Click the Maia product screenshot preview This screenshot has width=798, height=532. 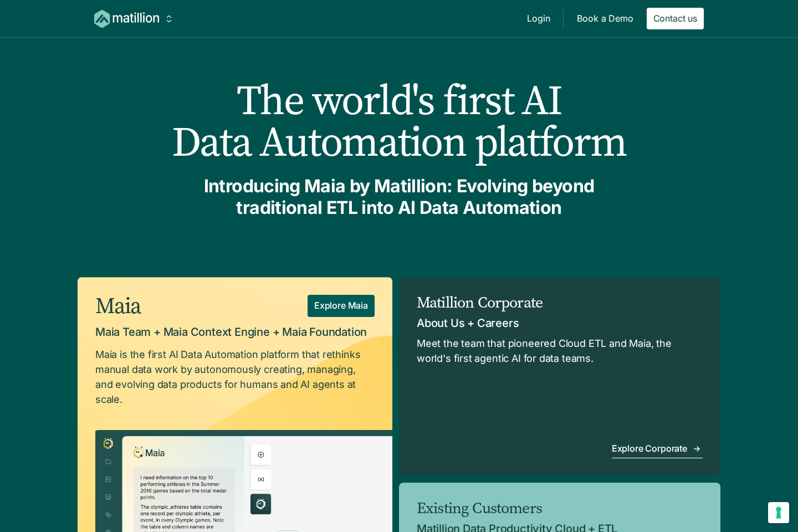(244, 481)
